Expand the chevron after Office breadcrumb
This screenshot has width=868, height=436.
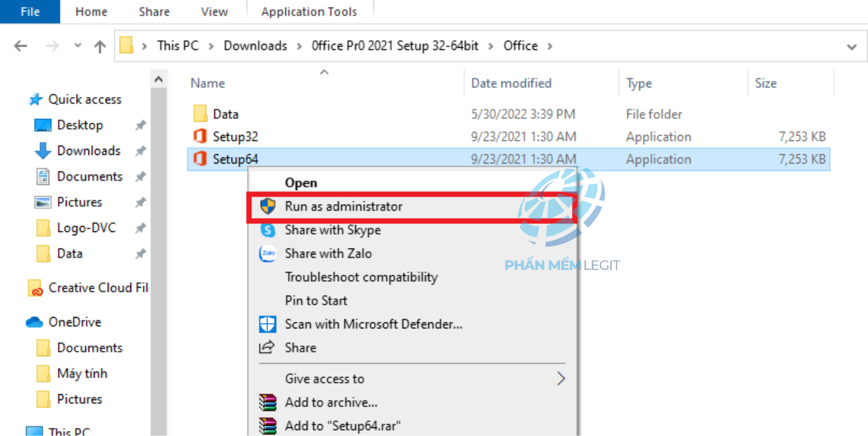point(550,46)
